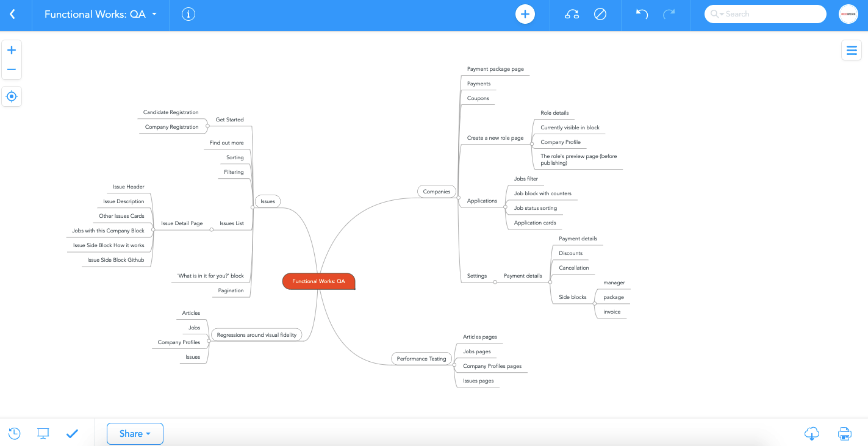Collapse the Side blocks children
This screenshot has height=446, width=868.
(594, 303)
